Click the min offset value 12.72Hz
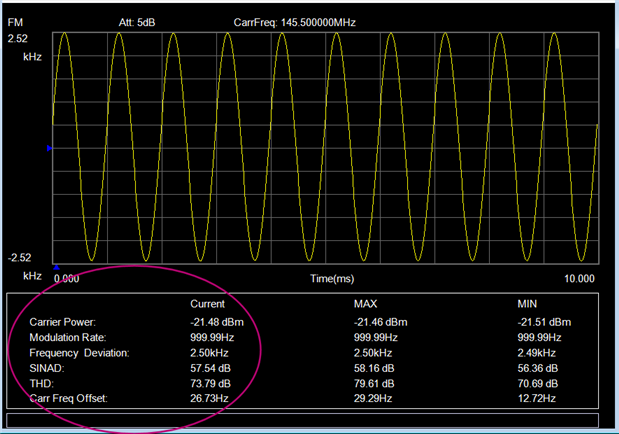Image resolution: width=619 pixels, height=434 pixels. coord(536,398)
